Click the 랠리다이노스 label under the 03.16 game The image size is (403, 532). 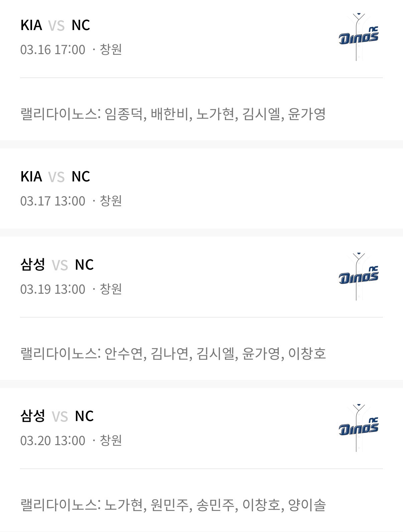click(59, 114)
